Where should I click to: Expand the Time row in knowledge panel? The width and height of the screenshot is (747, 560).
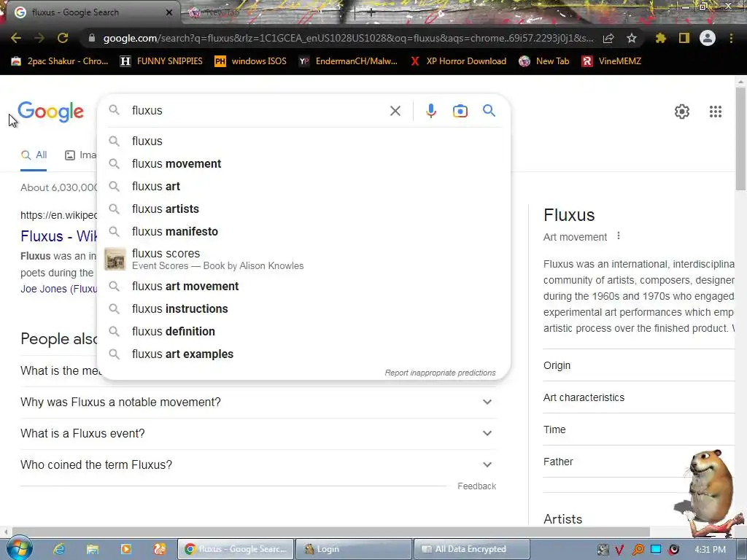coord(638,429)
